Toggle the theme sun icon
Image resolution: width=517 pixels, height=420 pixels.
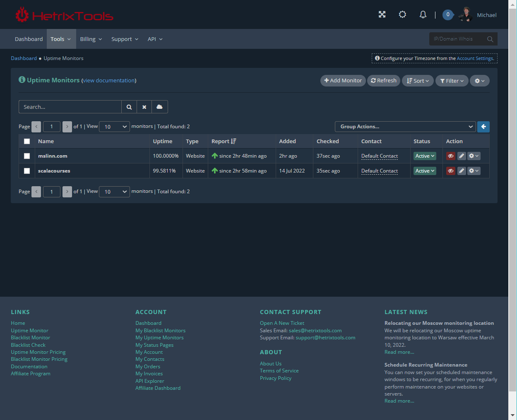[x=402, y=14]
